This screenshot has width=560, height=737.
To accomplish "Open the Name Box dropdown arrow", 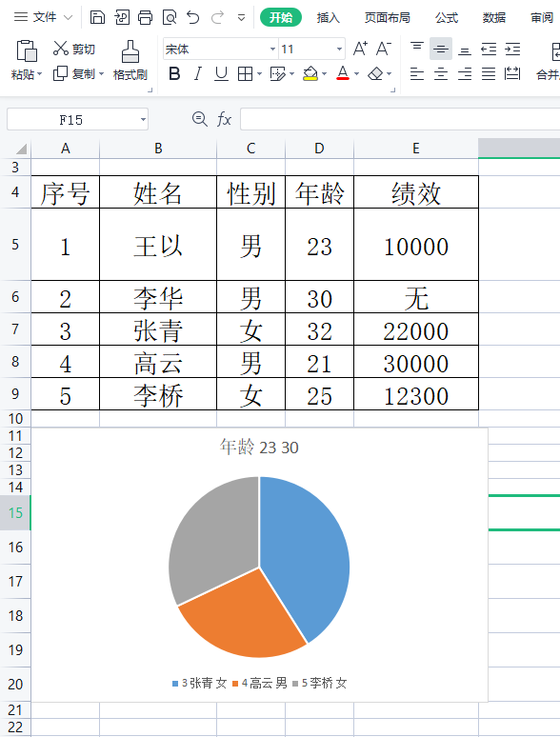I will pos(143,119).
